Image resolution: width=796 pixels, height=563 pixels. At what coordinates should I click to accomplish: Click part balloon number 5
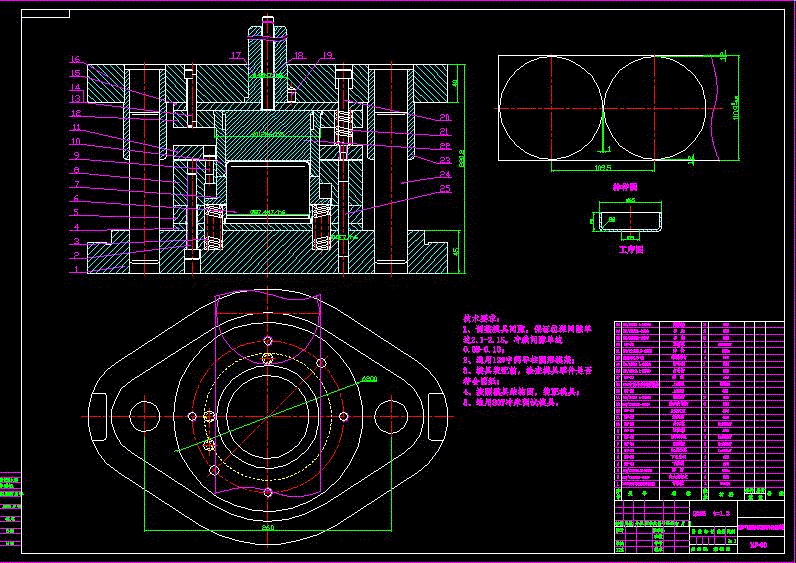(76, 212)
